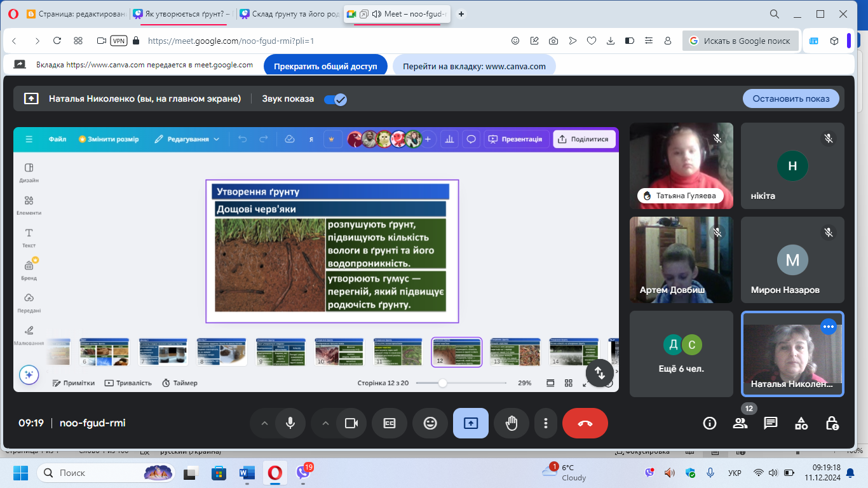Click Искать в Google search field
Viewport: 868px width, 488px height.
pyautogui.click(x=740, y=41)
